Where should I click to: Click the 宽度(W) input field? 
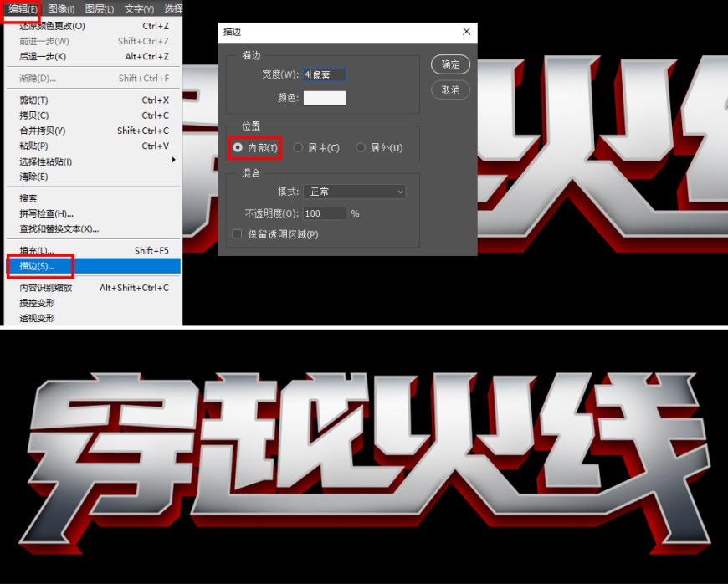325,74
